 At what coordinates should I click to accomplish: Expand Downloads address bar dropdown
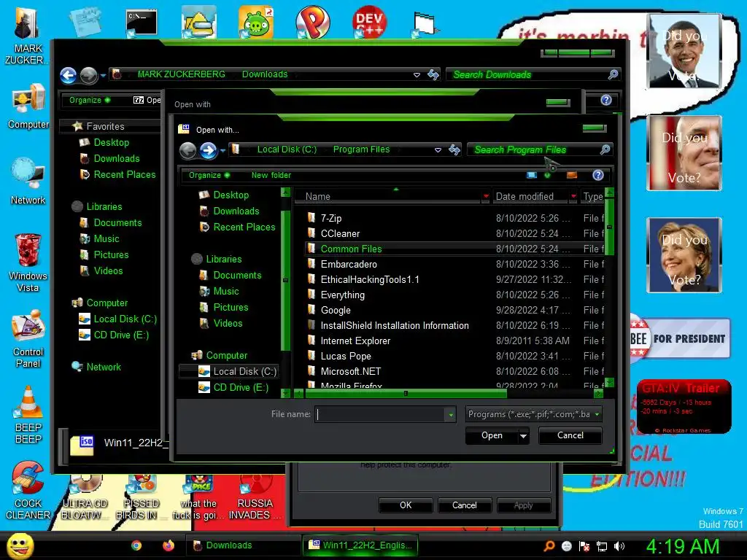tap(417, 75)
